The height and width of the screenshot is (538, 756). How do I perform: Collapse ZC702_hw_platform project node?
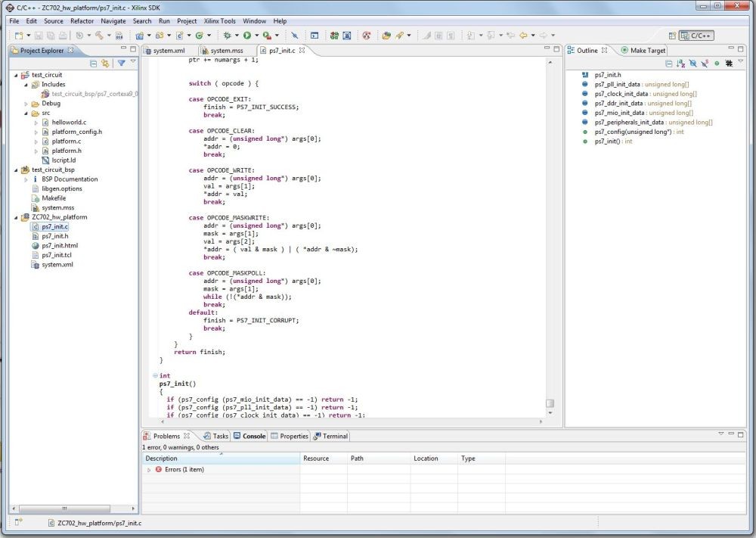16,217
